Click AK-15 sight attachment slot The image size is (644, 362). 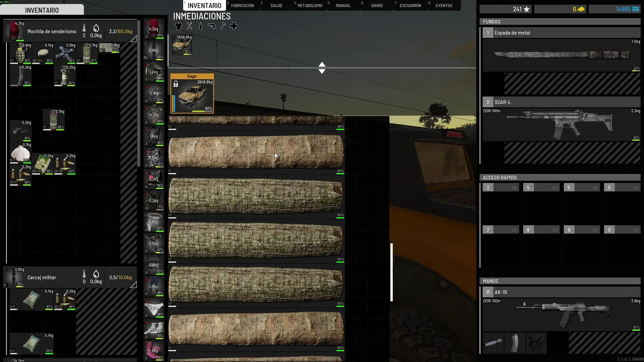click(x=536, y=343)
